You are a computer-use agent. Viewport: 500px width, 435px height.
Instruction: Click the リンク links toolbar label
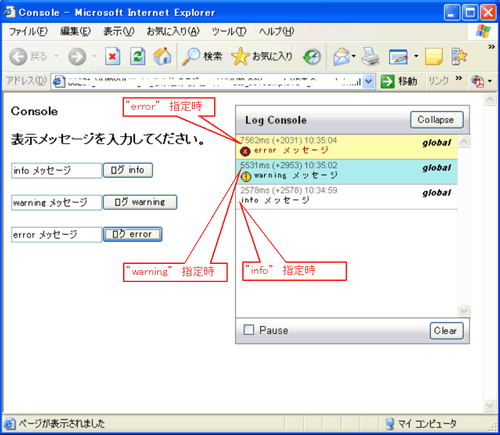click(x=438, y=81)
